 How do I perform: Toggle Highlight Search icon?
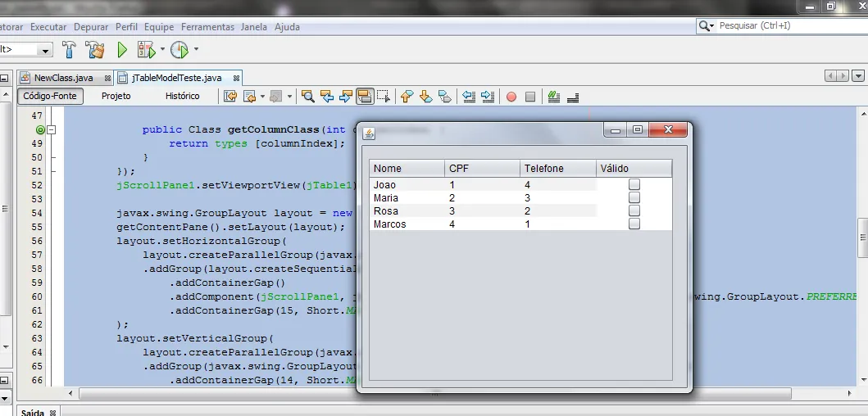(364, 97)
